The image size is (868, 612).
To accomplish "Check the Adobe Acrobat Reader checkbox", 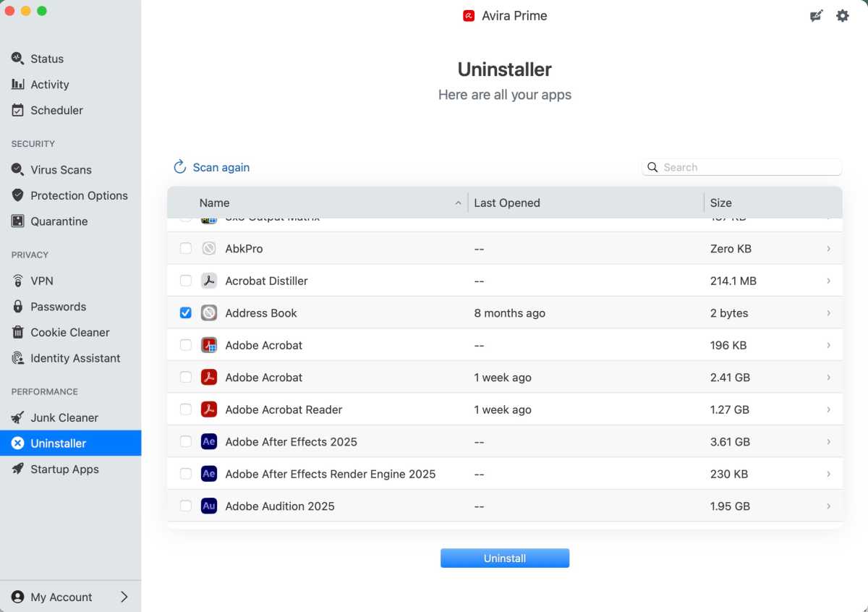I will 186,409.
